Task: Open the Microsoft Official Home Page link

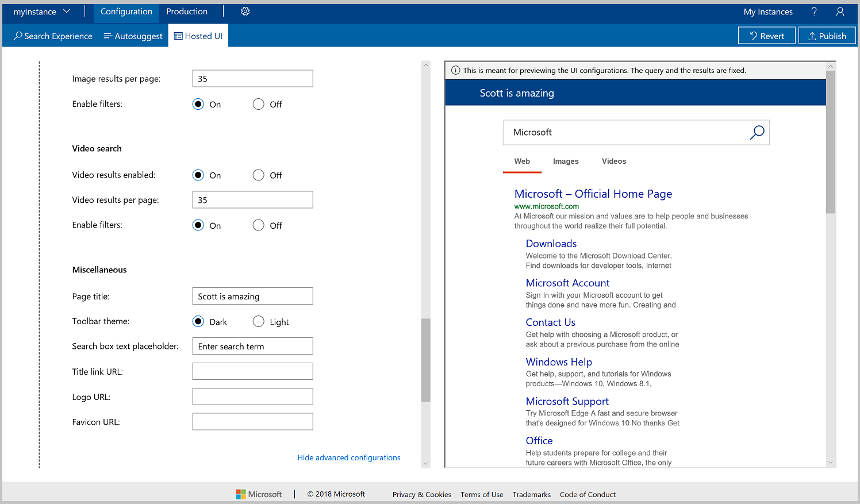Action: click(x=593, y=194)
